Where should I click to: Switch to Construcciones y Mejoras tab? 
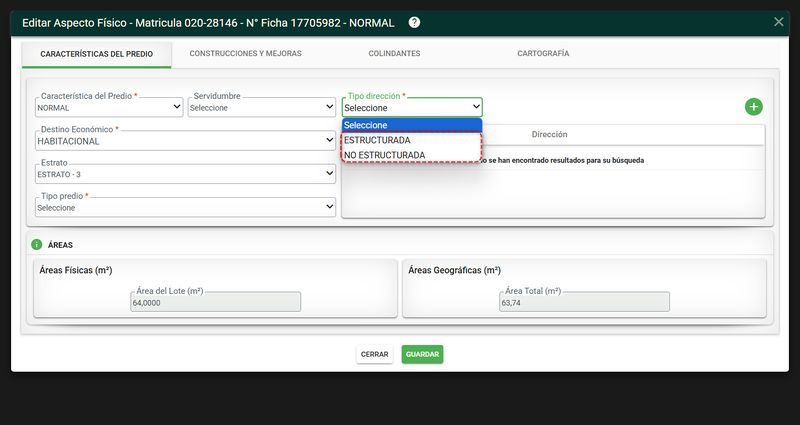pos(245,53)
